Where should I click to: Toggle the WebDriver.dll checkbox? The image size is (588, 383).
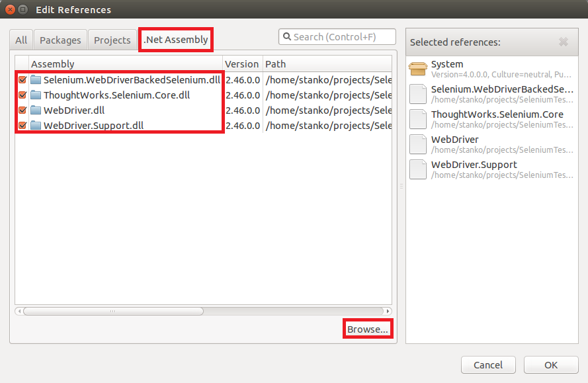click(22, 110)
